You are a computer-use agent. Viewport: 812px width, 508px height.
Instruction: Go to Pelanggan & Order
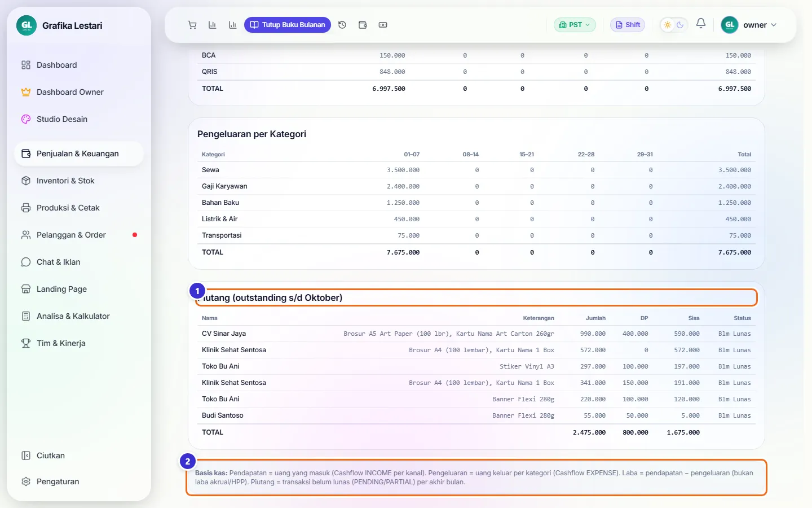(x=79, y=235)
